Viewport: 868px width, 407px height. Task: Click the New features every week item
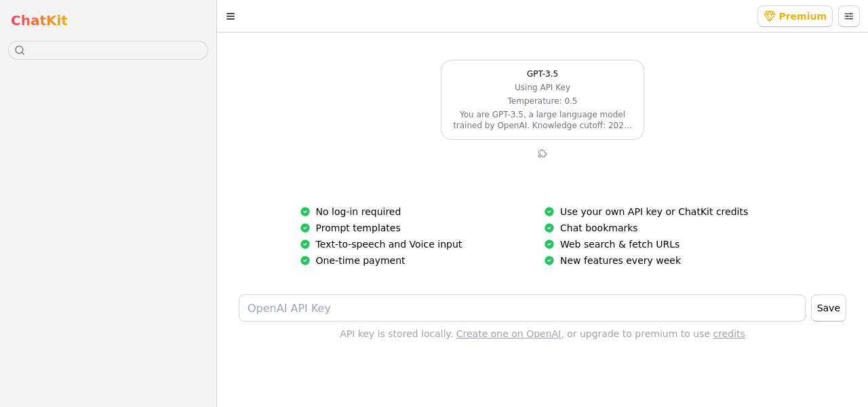tap(620, 260)
